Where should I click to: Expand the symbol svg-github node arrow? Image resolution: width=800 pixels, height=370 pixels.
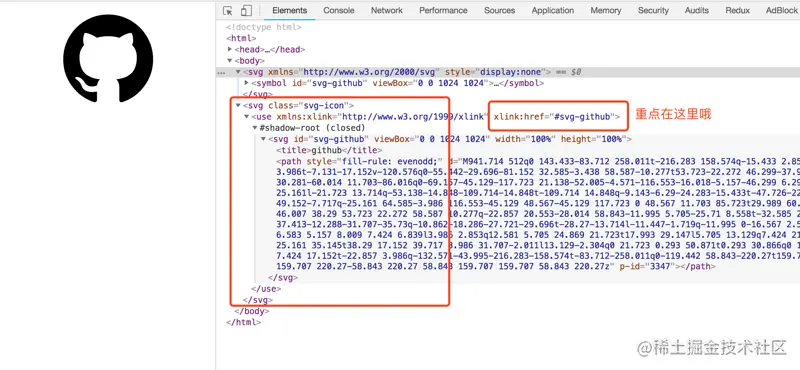tap(247, 83)
